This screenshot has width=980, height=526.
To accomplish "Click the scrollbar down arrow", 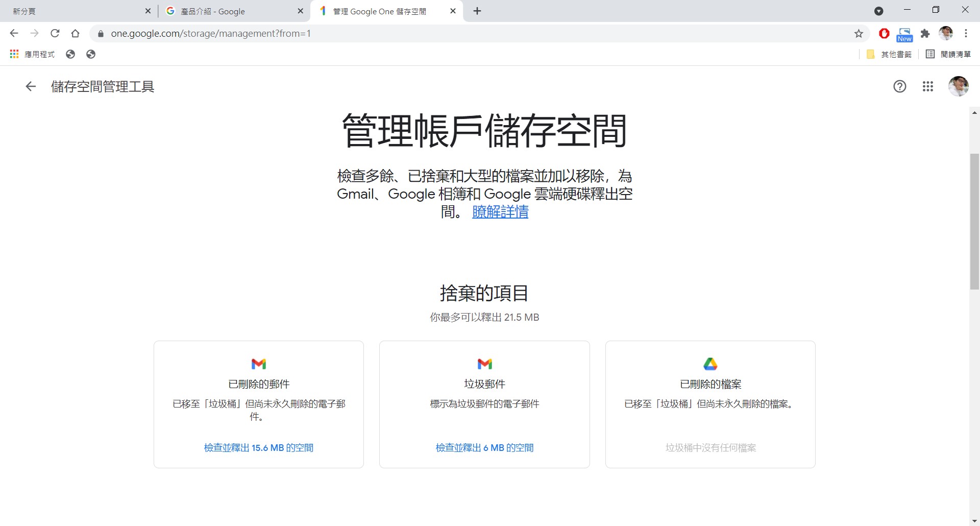I will point(974,521).
